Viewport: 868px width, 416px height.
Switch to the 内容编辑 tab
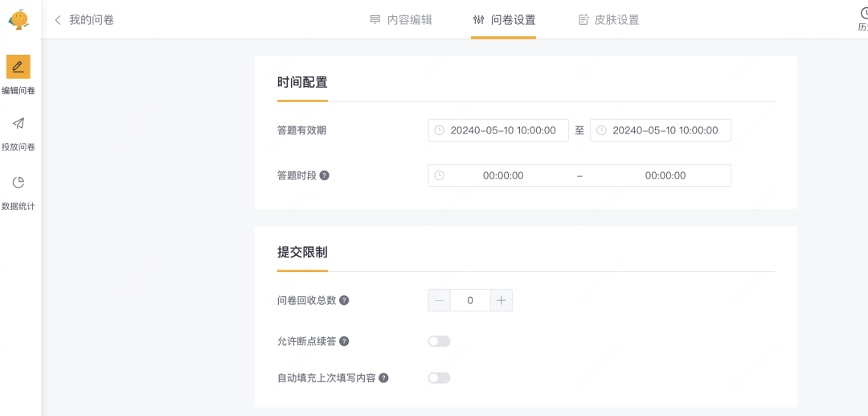point(401,20)
